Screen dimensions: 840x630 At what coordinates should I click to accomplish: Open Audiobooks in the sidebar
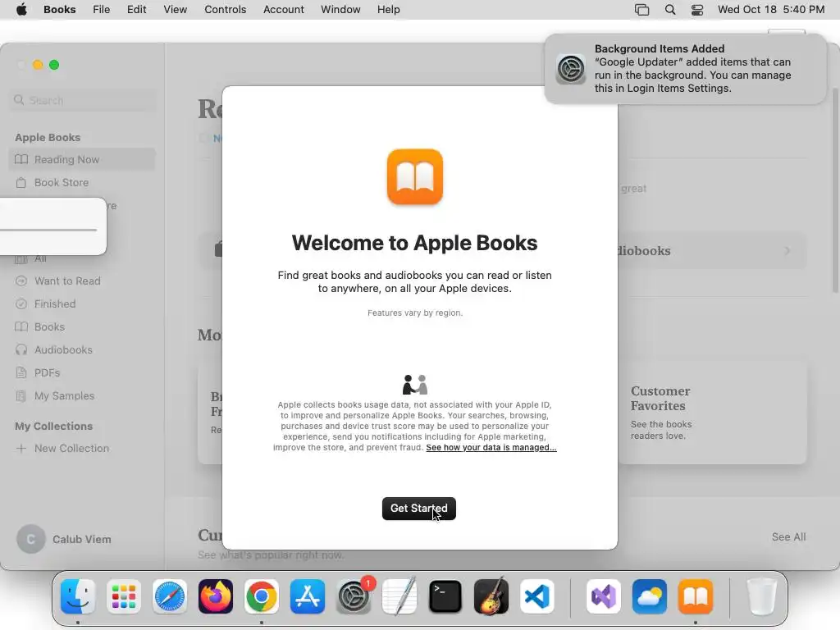[x=63, y=349]
